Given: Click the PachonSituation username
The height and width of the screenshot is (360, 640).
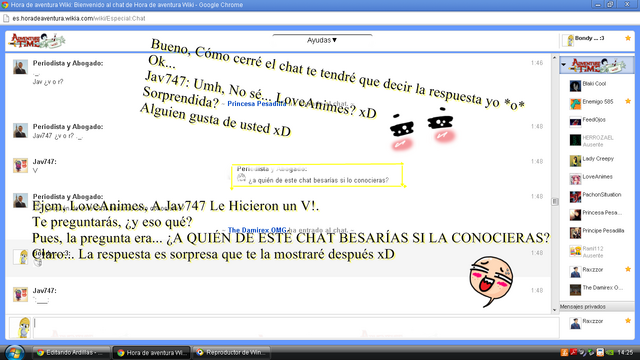Looking at the screenshot, I should tap(602, 195).
